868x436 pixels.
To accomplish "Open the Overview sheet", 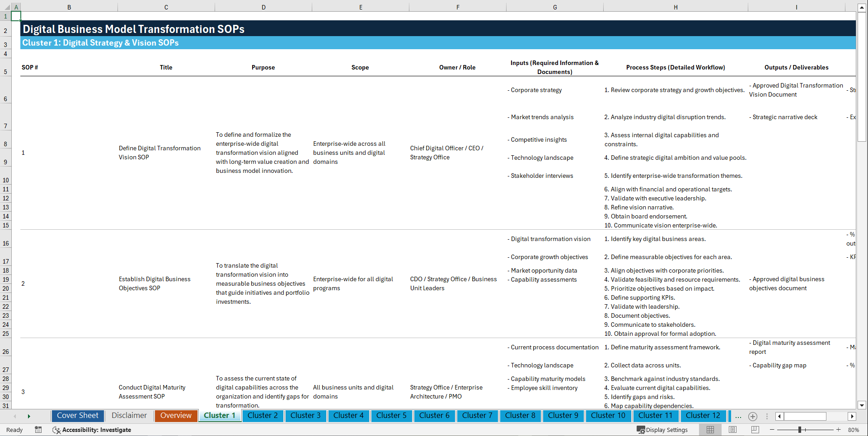I will 176,416.
